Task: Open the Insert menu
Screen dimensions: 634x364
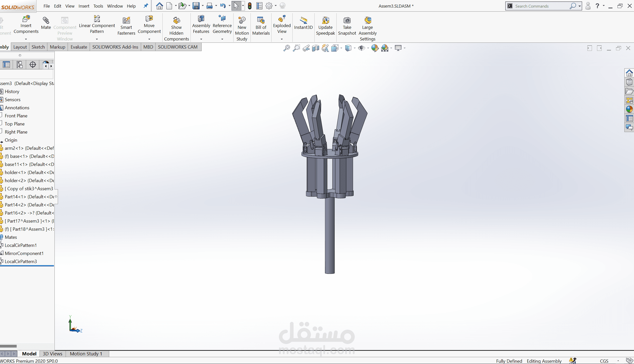Action: (84, 6)
